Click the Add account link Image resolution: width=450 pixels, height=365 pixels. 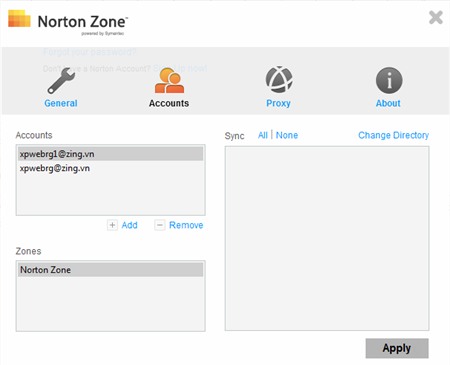(x=129, y=225)
